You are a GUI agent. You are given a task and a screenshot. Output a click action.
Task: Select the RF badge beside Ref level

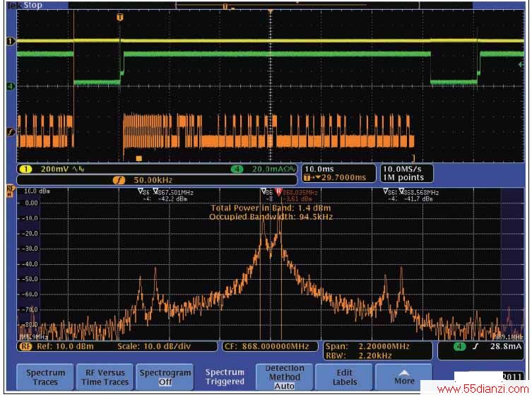(x=26, y=346)
